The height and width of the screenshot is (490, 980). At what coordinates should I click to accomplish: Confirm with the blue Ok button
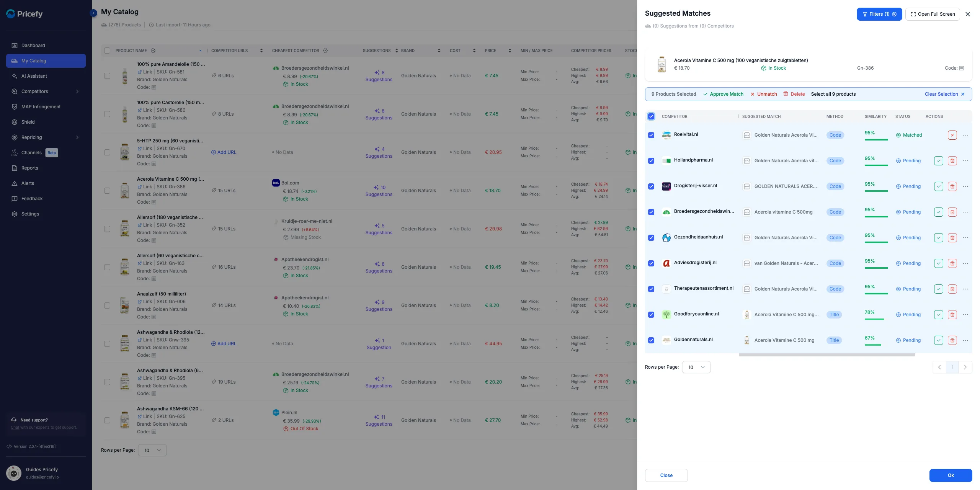pyautogui.click(x=951, y=475)
